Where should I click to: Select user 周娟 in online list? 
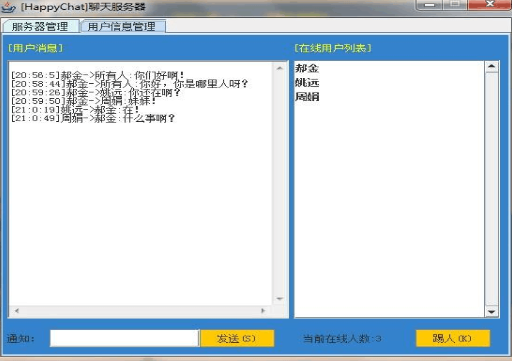(307, 97)
